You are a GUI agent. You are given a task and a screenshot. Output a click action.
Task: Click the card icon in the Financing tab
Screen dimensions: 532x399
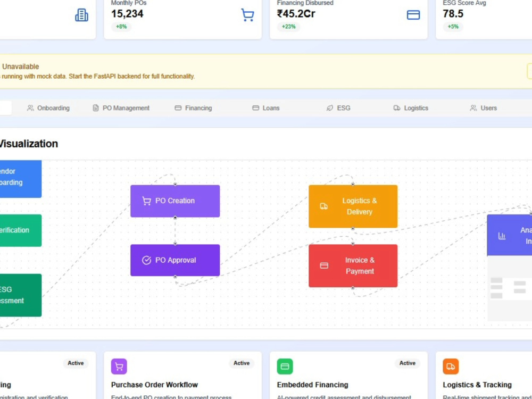click(x=178, y=108)
